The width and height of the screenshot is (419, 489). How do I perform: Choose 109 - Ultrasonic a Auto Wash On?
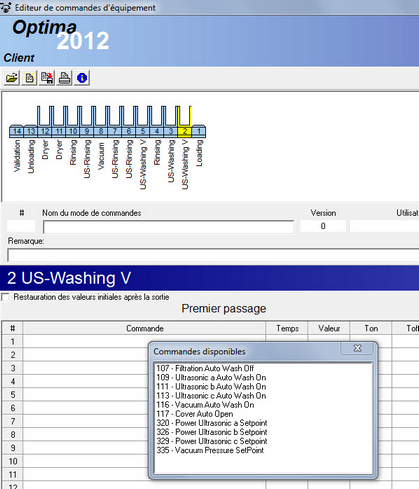pyautogui.click(x=211, y=377)
